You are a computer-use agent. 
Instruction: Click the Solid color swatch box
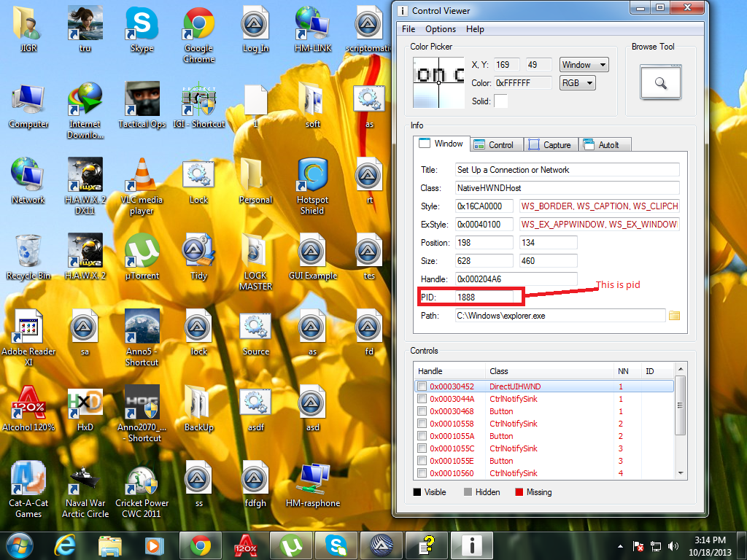(500, 101)
